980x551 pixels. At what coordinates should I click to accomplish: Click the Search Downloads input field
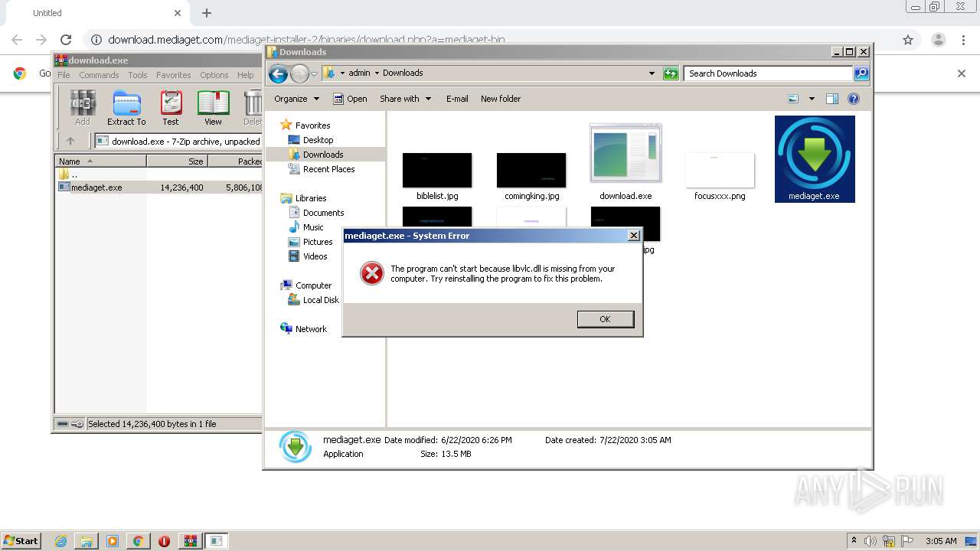768,73
